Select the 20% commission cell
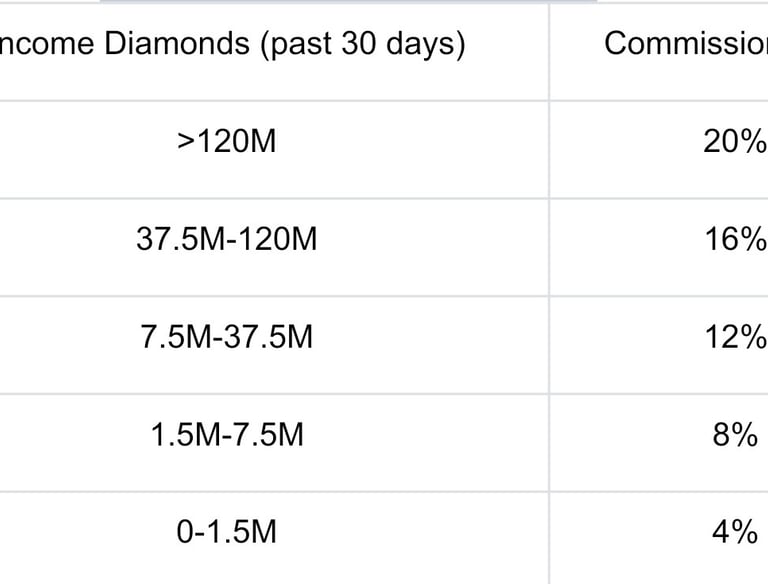 point(734,142)
